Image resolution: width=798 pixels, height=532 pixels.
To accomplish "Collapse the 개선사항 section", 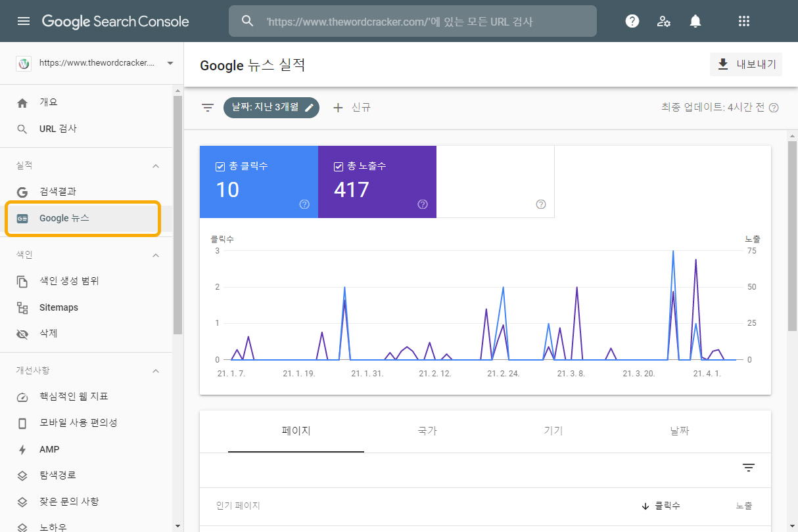I will coord(156,370).
